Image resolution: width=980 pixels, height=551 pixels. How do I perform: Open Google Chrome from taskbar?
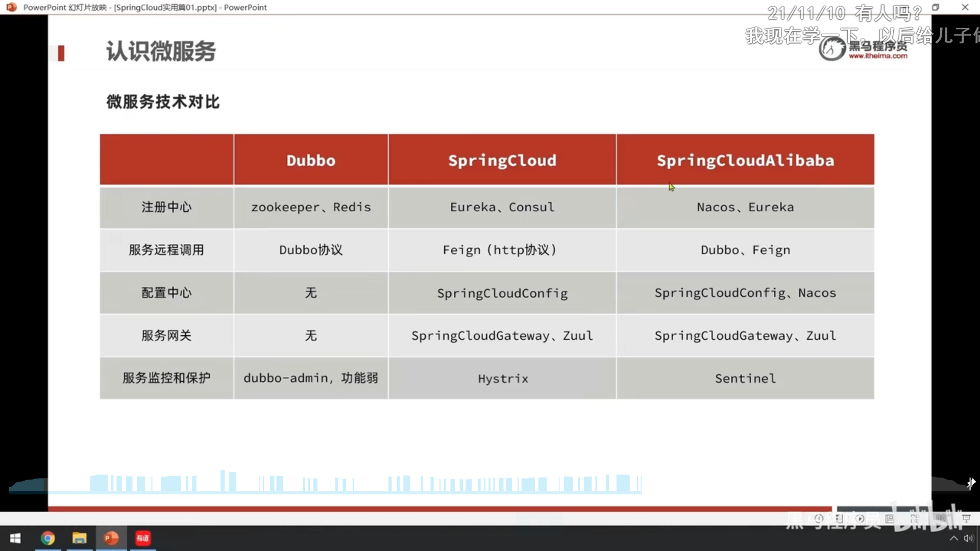(47, 538)
